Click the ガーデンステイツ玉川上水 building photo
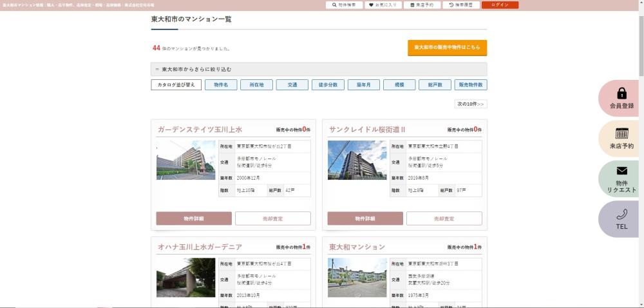 pos(186,160)
